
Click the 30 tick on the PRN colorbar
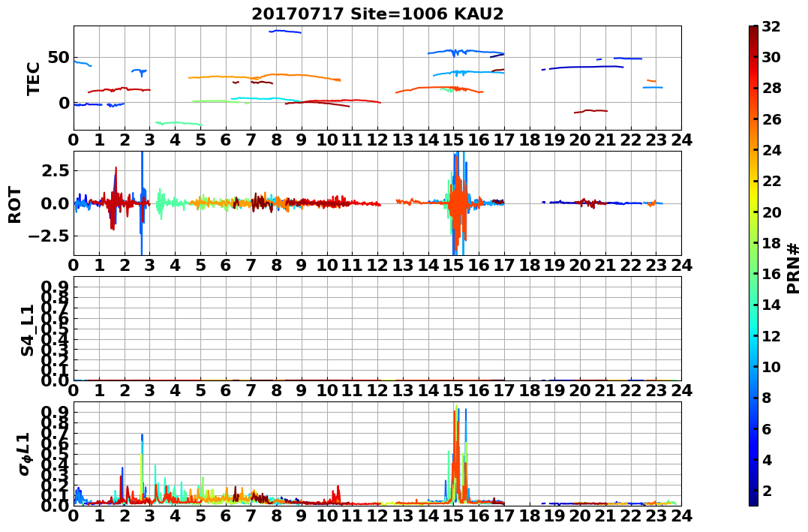click(771, 57)
